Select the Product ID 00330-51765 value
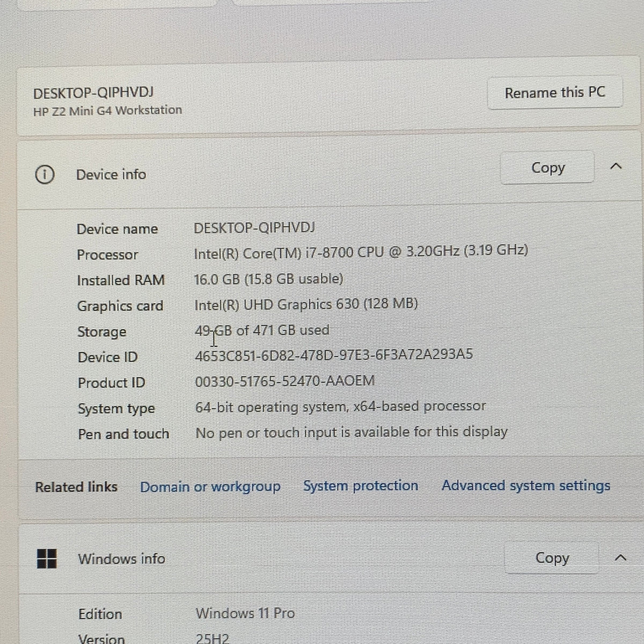 click(285, 381)
